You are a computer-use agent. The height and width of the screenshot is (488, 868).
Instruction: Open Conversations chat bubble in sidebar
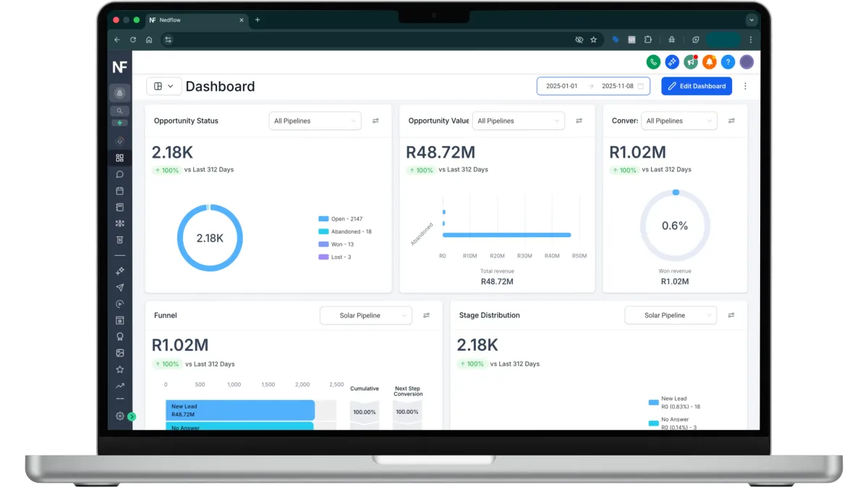(x=119, y=174)
